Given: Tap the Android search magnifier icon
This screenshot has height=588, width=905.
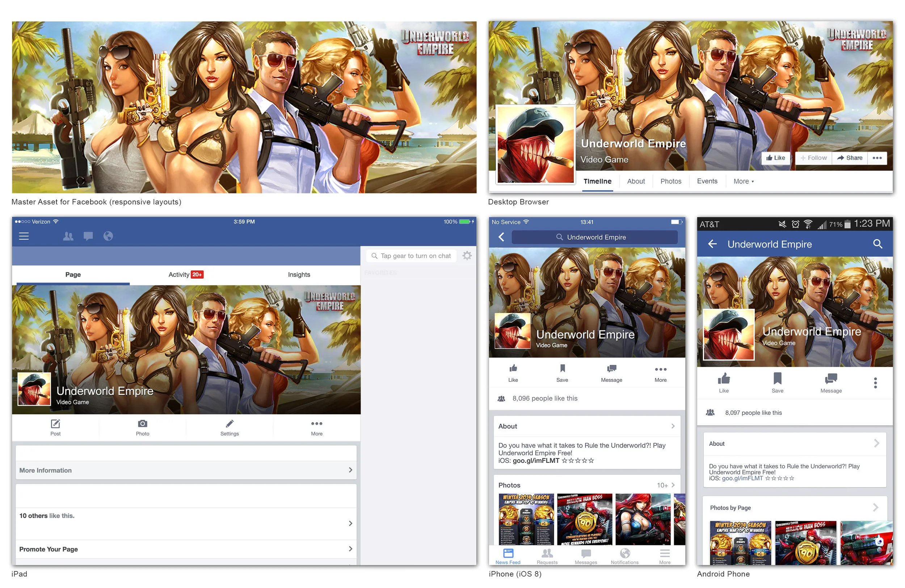Looking at the screenshot, I should [x=877, y=244].
